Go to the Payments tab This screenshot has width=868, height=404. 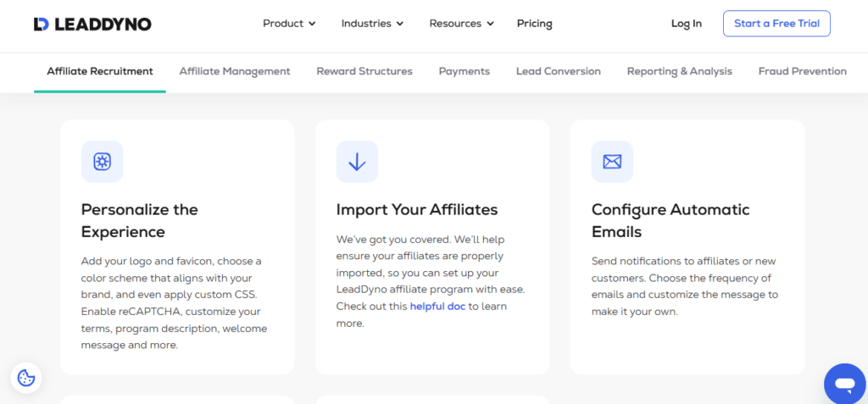point(464,71)
